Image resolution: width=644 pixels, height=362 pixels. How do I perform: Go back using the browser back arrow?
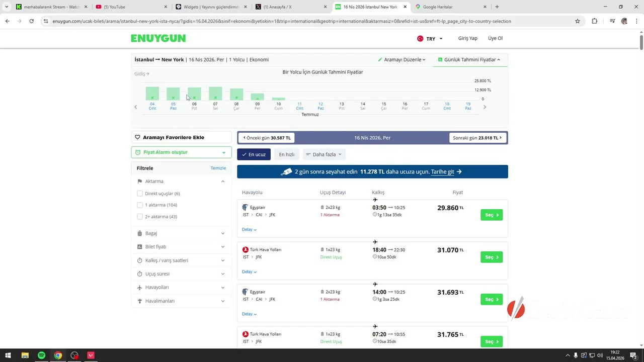click(7, 21)
